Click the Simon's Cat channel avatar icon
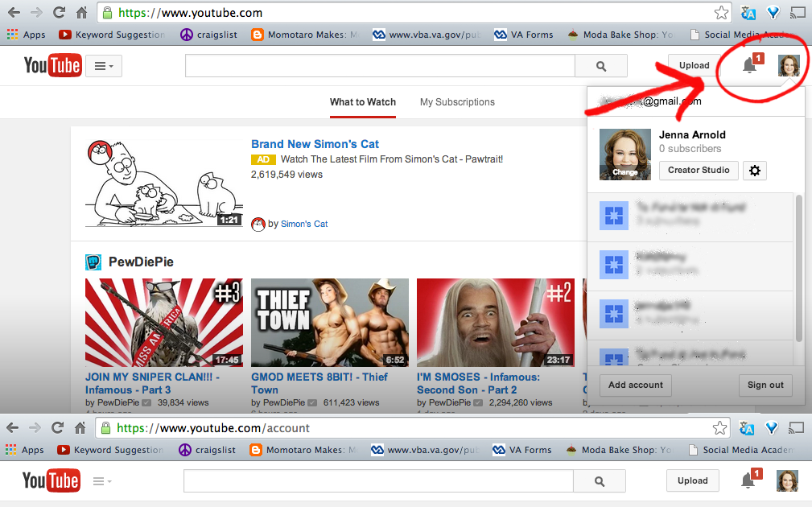Image resolution: width=812 pixels, height=507 pixels. [x=258, y=225]
